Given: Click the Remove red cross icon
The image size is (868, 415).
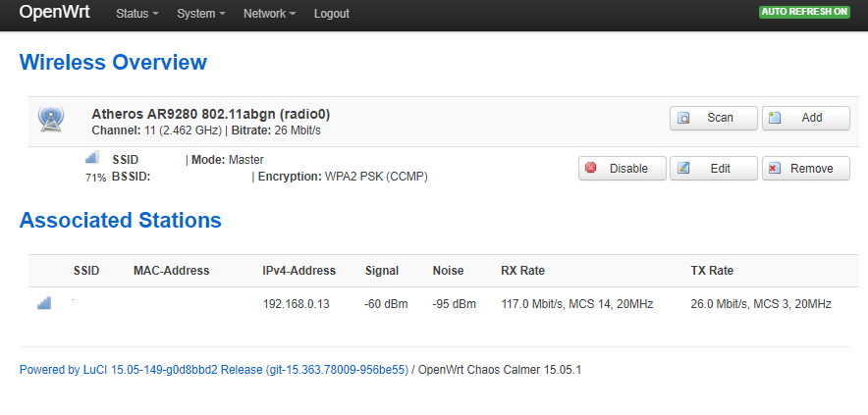Looking at the screenshot, I should (x=775, y=168).
